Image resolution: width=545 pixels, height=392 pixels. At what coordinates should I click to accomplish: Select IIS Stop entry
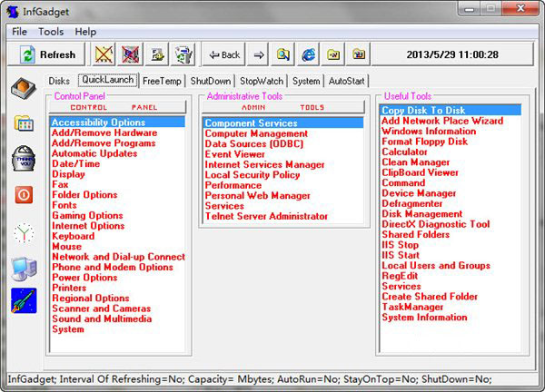pos(400,245)
